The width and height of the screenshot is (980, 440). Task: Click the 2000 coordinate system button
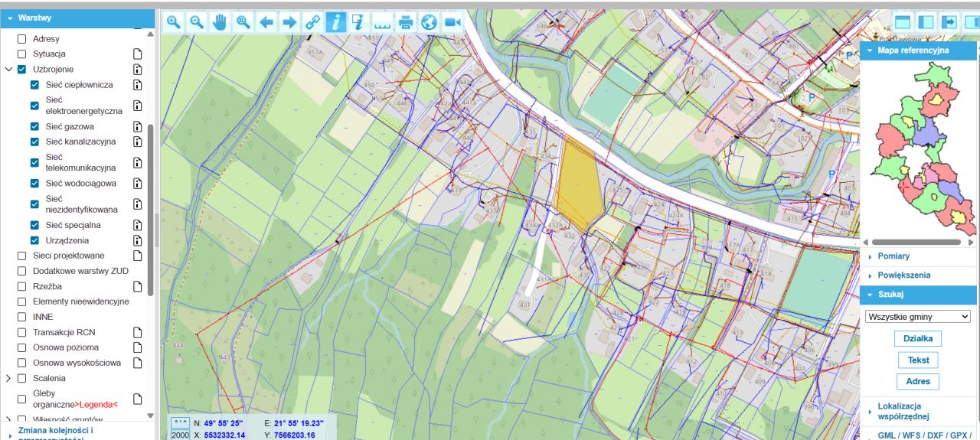point(180,435)
